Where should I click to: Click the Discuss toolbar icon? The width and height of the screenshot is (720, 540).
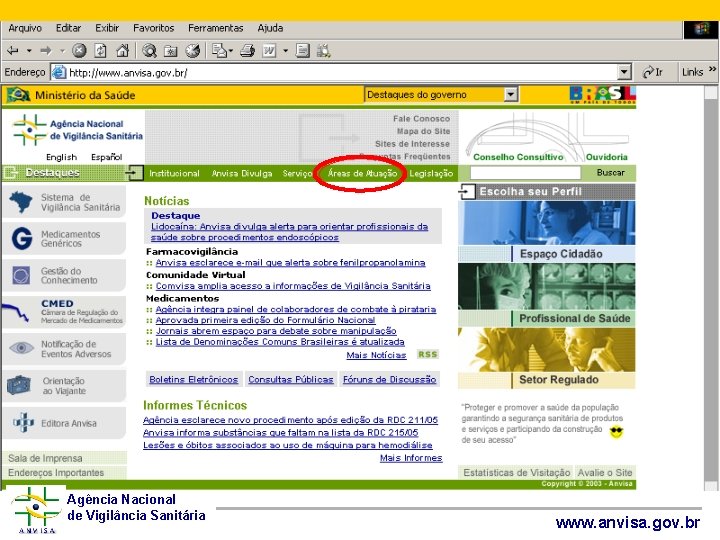[303, 51]
